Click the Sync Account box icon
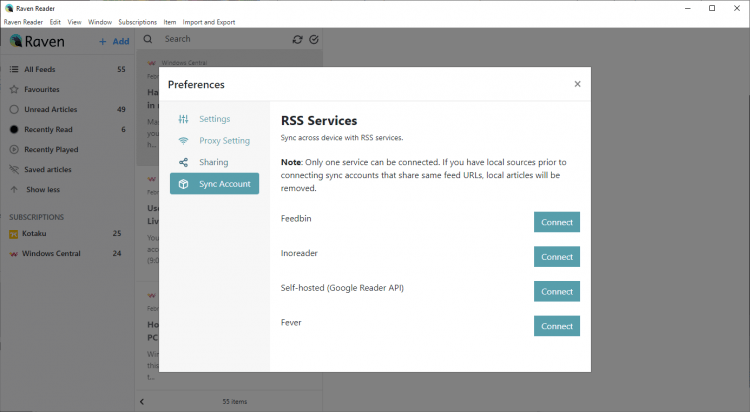Image resolution: width=750 pixels, height=412 pixels. 184,184
